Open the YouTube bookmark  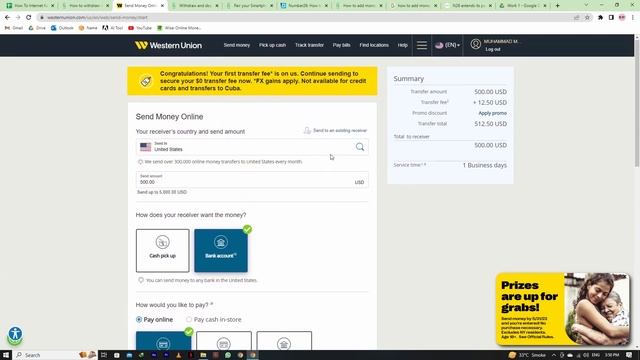(x=140, y=28)
